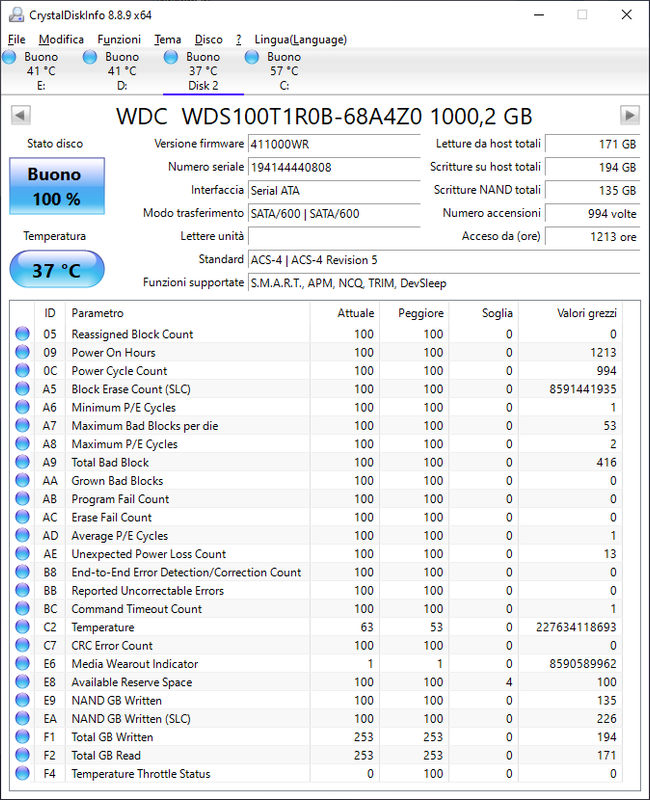Screen dimensions: 650x800
Task: Click the SATA/600 transfer mode field
Action: click(334, 213)
